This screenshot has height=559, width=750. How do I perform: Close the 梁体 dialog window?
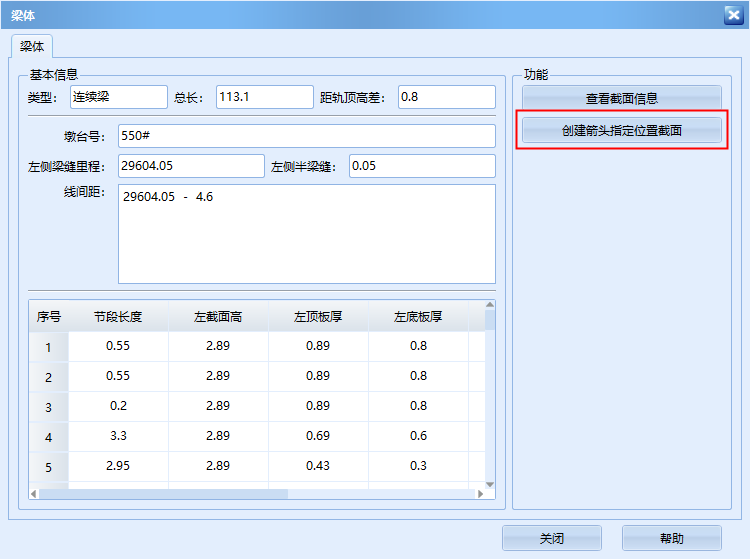click(x=732, y=14)
